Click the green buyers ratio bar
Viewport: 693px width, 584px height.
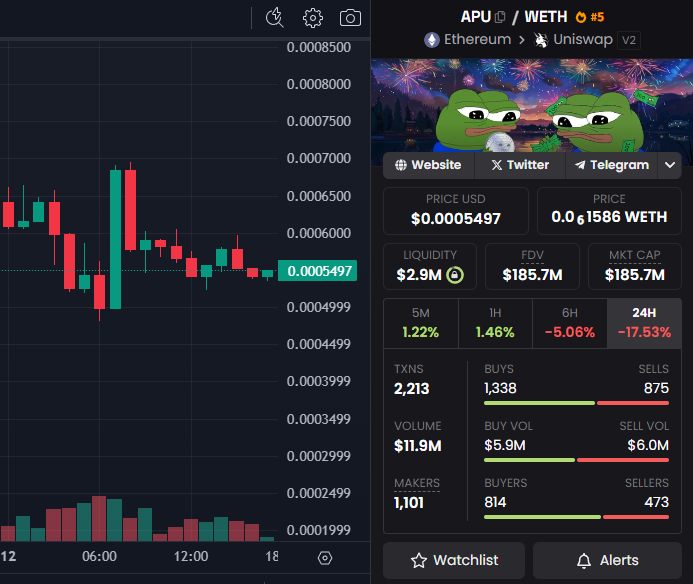[542, 517]
